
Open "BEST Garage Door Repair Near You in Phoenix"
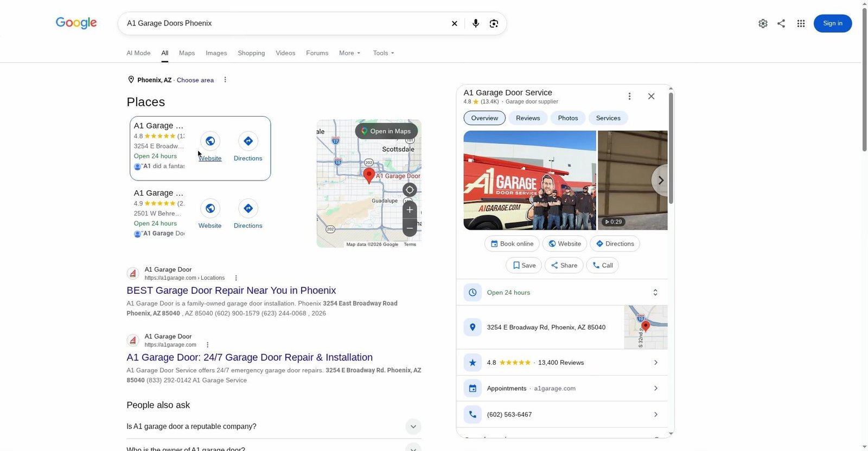click(231, 291)
